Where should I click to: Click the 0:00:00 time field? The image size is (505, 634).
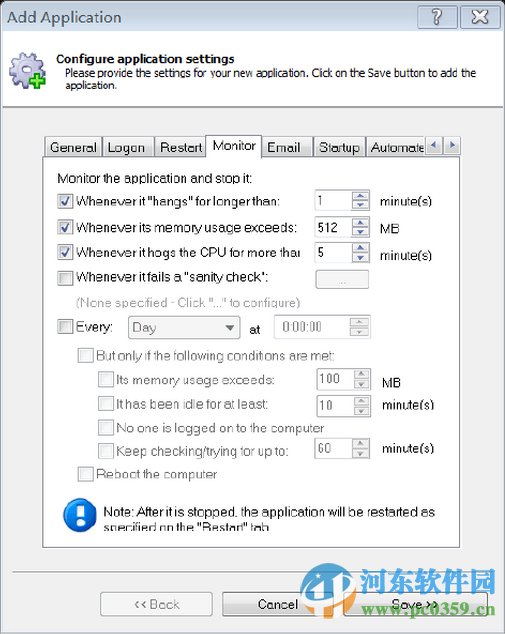312,327
